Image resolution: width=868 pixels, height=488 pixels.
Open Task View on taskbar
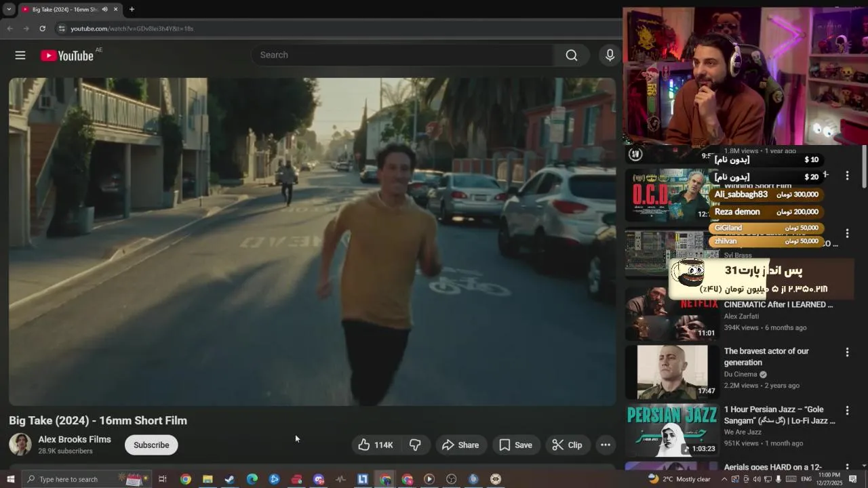[163, 479]
